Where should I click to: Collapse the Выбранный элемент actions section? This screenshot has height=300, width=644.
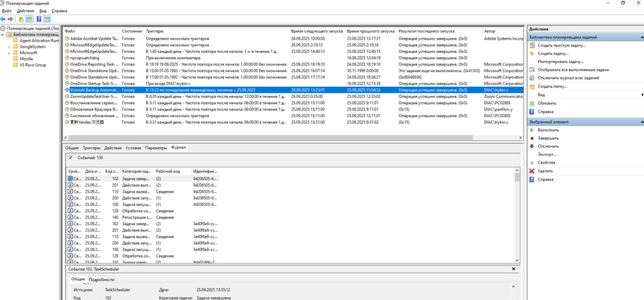(x=641, y=122)
